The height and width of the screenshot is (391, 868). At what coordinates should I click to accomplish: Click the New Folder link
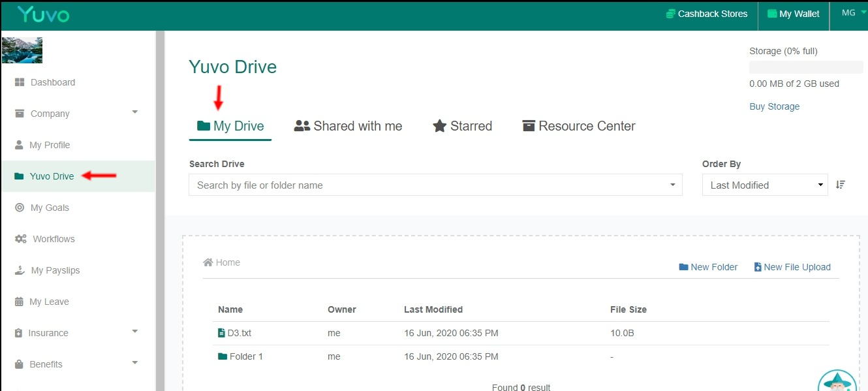[708, 267]
